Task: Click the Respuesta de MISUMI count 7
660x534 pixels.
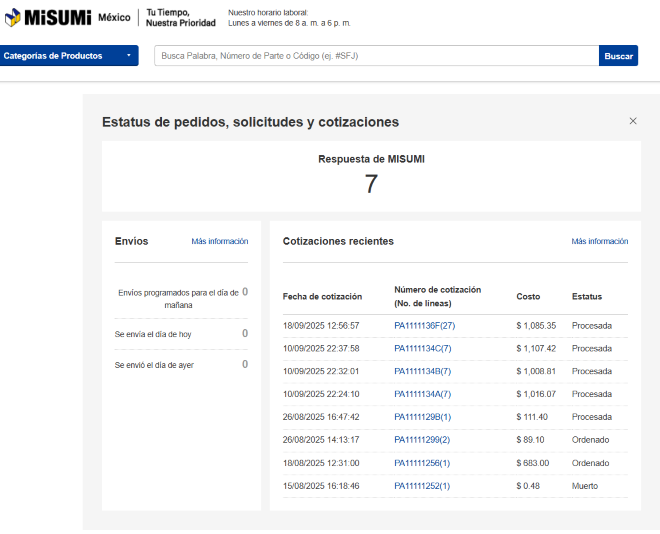Action: [371, 184]
